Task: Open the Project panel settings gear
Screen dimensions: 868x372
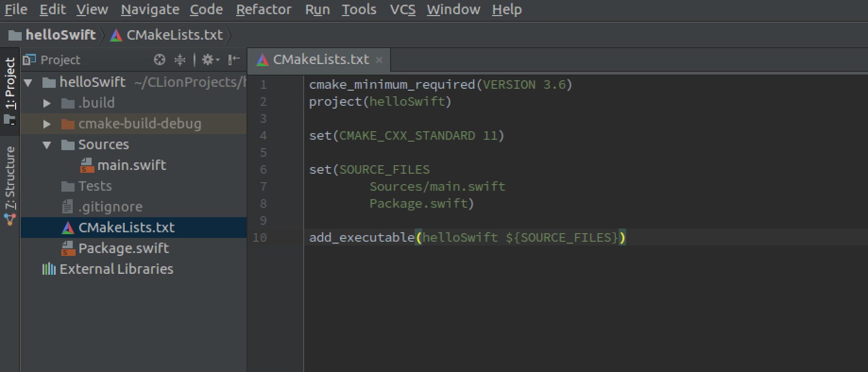Action: click(211, 60)
